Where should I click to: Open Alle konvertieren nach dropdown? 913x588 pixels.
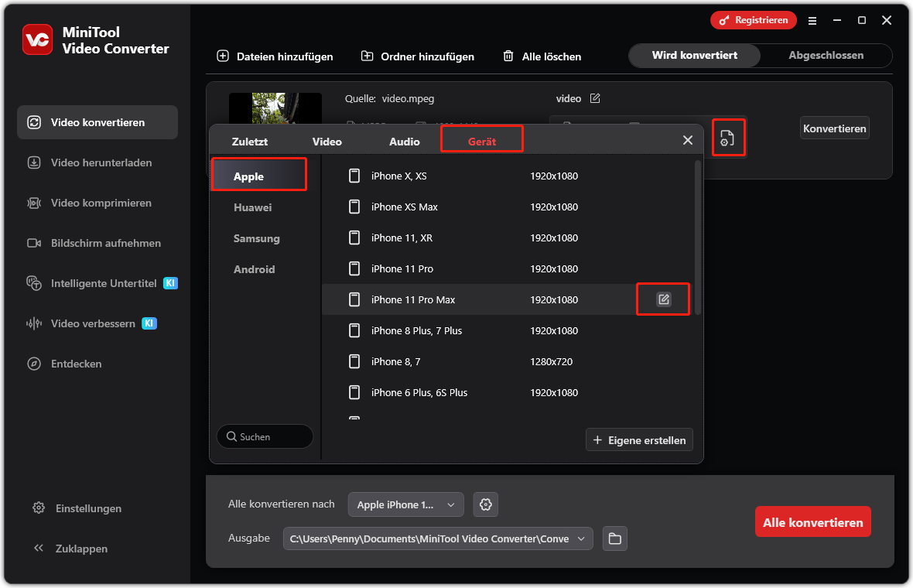tap(406, 504)
